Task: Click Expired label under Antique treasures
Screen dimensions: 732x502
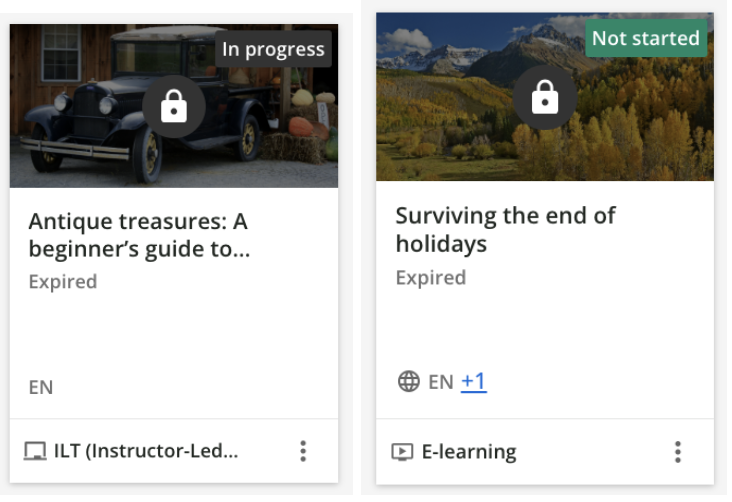Action: [x=63, y=282]
